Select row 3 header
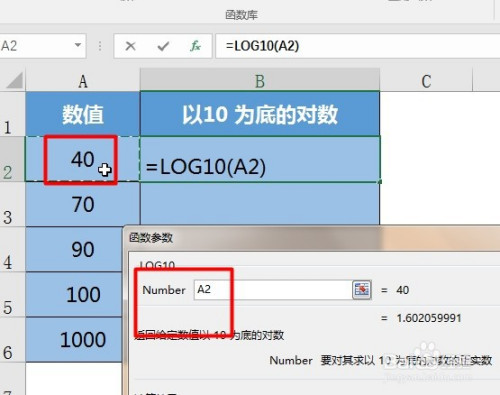Viewport: 500px width, 395px height. pyautogui.click(x=12, y=204)
